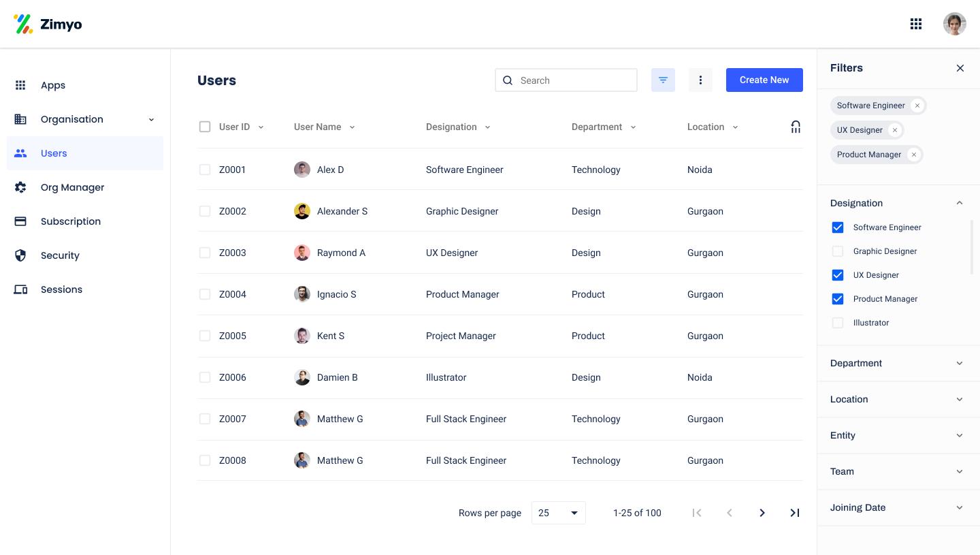The width and height of the screenshot is (980, 555).
Task: Open the Rows per page dropdown
Action: point(558,513)
